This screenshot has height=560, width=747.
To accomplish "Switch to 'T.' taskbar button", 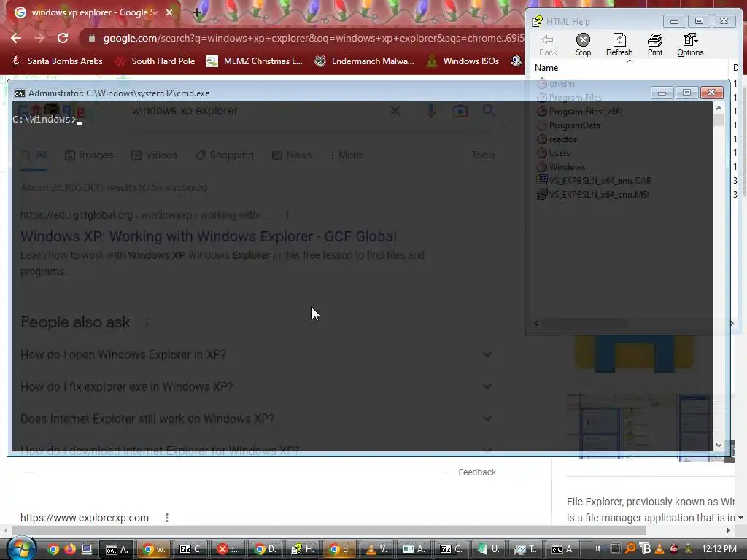I will (525, 550).
